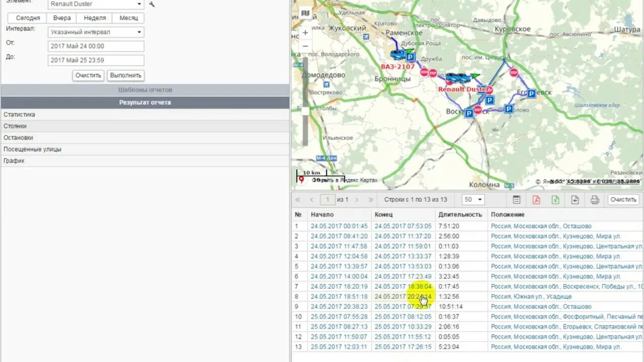This screenshot has width=644, height=362.
Task: Go to the previous results page
Action: (311, 200)
